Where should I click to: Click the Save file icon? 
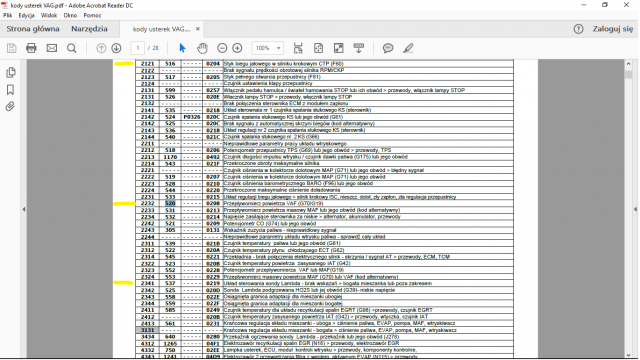point(11,48)
